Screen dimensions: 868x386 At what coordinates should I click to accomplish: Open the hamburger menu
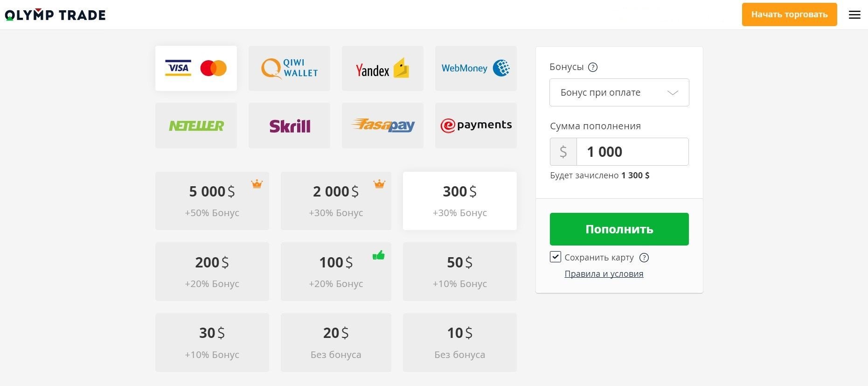(x=854, y=15)
